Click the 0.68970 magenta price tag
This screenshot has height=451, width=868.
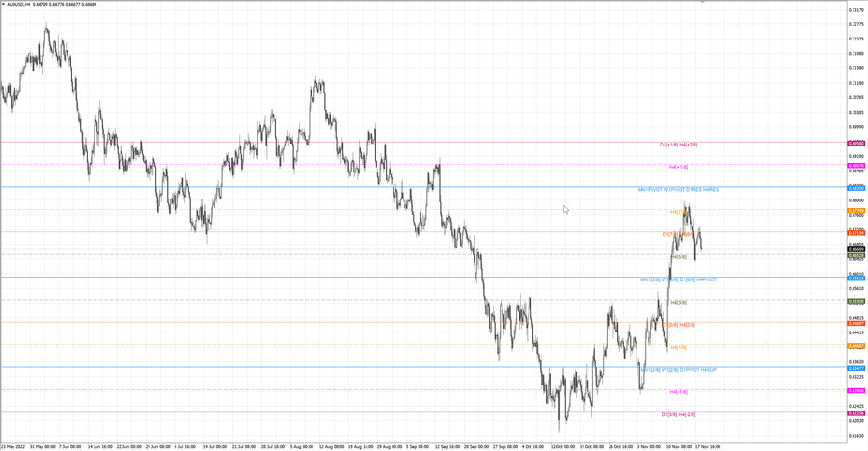(x=855, y=166)
